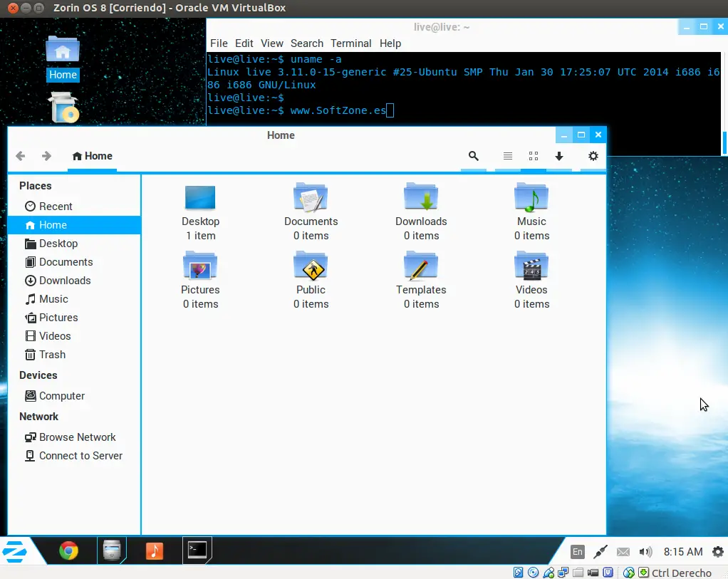Open the search icon in file manager toolbar
Screen dimensions: 728x579
473,156
